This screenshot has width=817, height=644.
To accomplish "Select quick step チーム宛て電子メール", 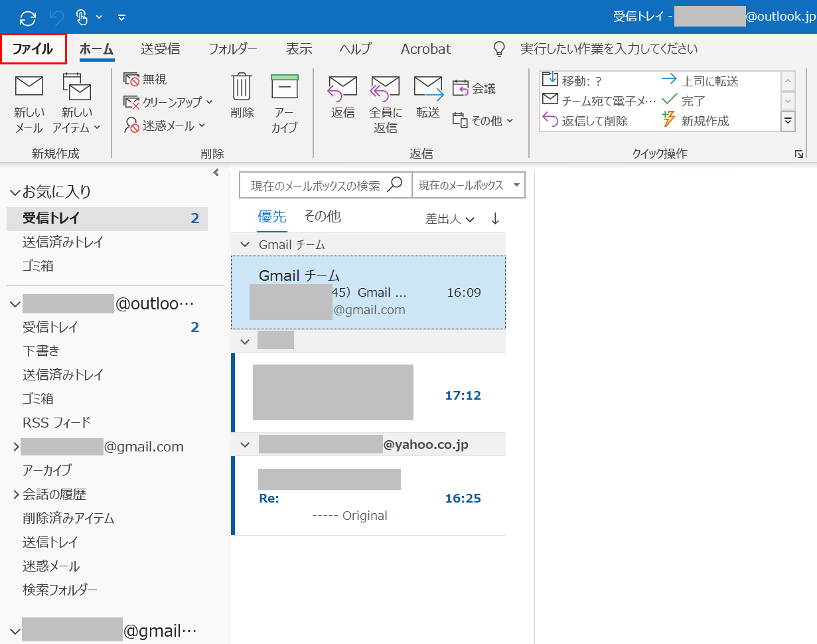I will click(x=599, y=101).
